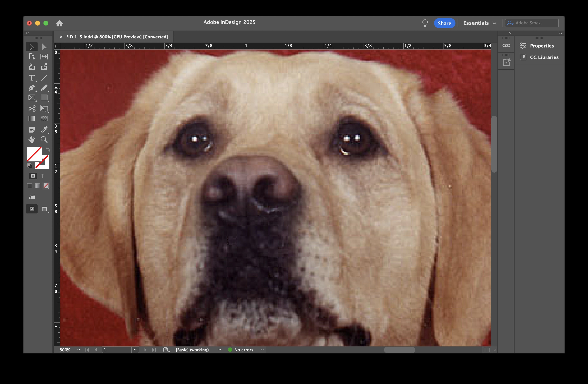Swap fill and stroke arrow
Viewport: 588px width, 384px height.
coord(48,149)
